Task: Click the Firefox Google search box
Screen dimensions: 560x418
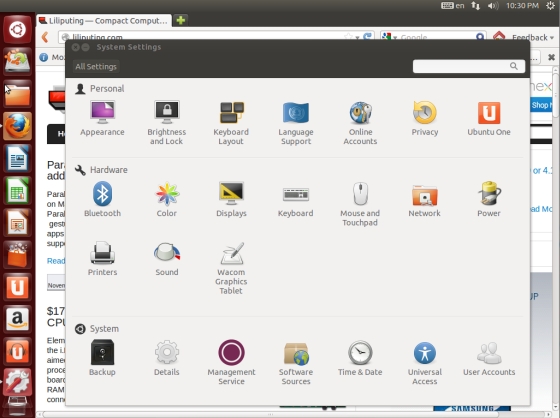Action: pyautogui.click(x=433, y=37)
